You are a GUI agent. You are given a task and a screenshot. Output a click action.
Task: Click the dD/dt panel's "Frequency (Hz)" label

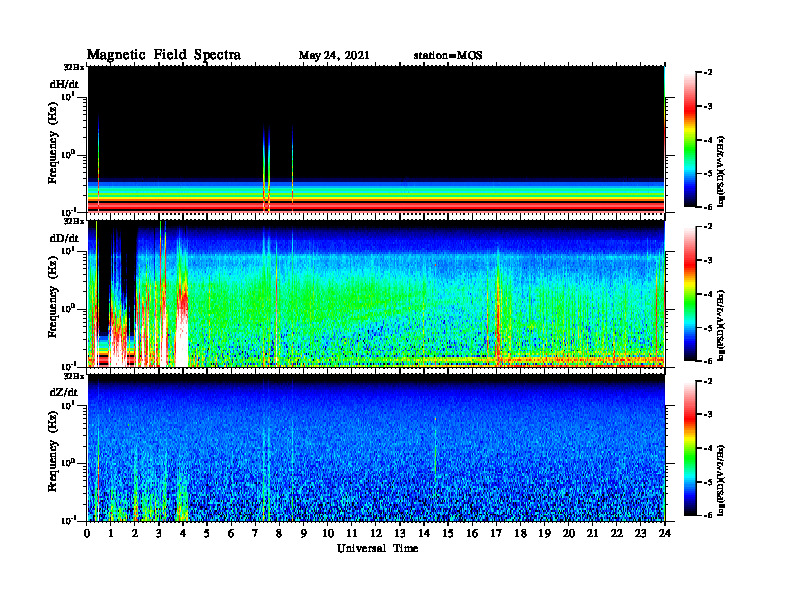53,297
